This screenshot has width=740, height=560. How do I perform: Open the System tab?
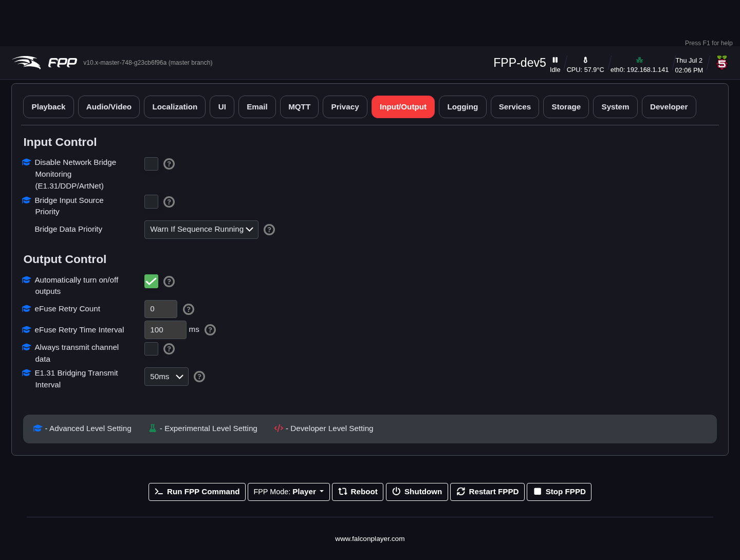(615, 107)
